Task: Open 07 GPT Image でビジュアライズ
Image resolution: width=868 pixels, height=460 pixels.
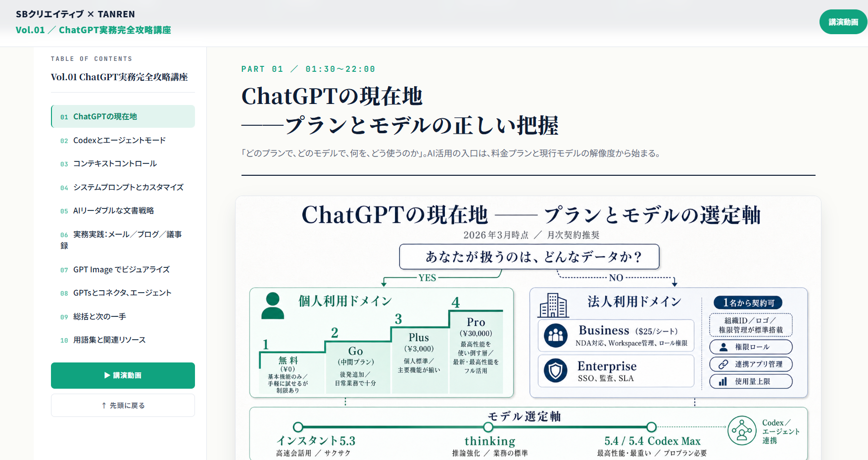Action: [x=123, y=269]
